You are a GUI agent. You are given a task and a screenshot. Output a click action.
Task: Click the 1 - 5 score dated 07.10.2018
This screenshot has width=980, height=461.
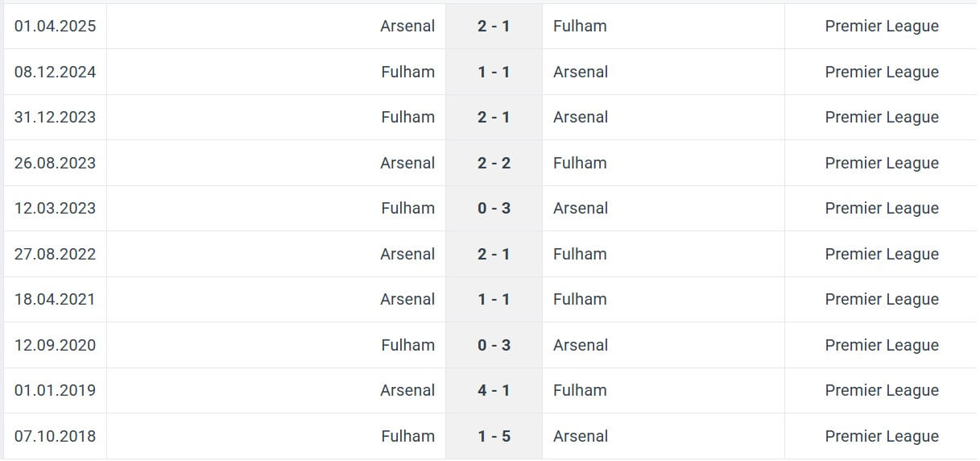pyautogui.click(x=494, y=436)
